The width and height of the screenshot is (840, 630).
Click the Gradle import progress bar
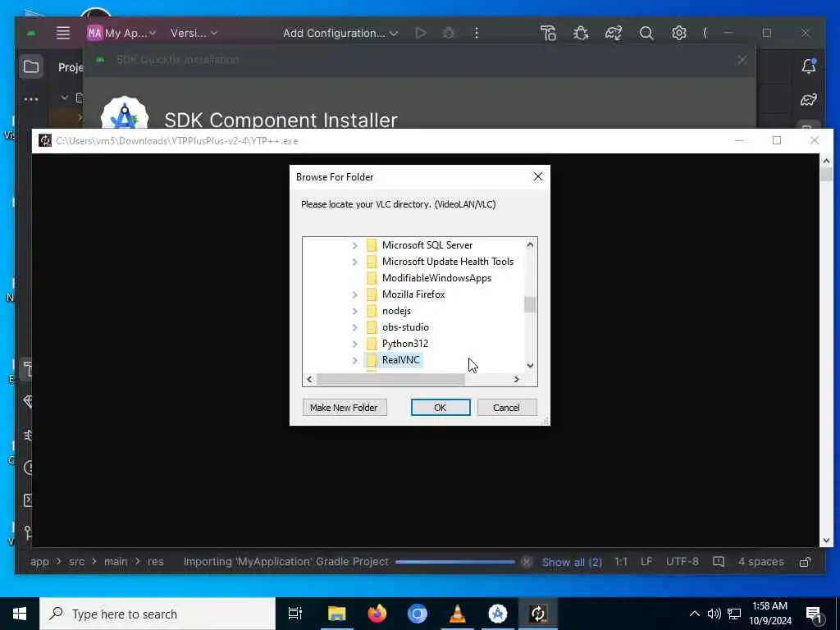[x=454, y=562]
